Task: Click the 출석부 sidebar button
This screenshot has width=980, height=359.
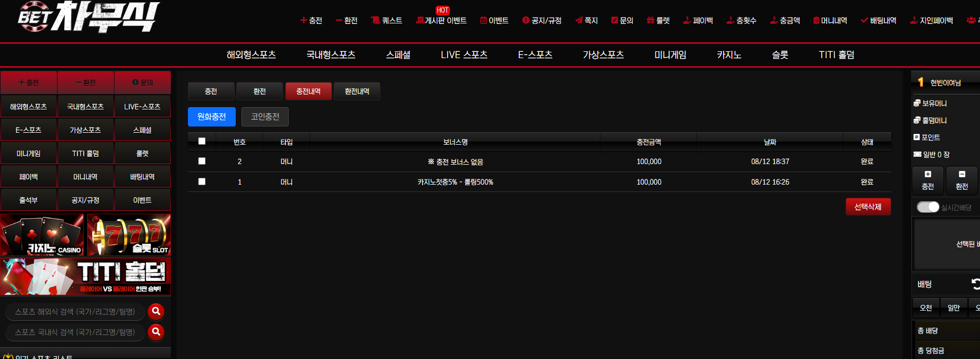Action: [x=28, y=200]
